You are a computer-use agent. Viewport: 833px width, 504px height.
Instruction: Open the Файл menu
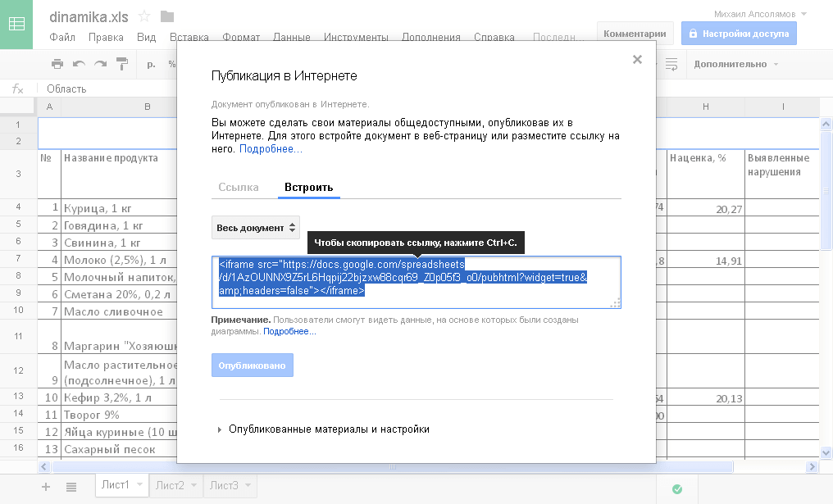pos(62,37)
